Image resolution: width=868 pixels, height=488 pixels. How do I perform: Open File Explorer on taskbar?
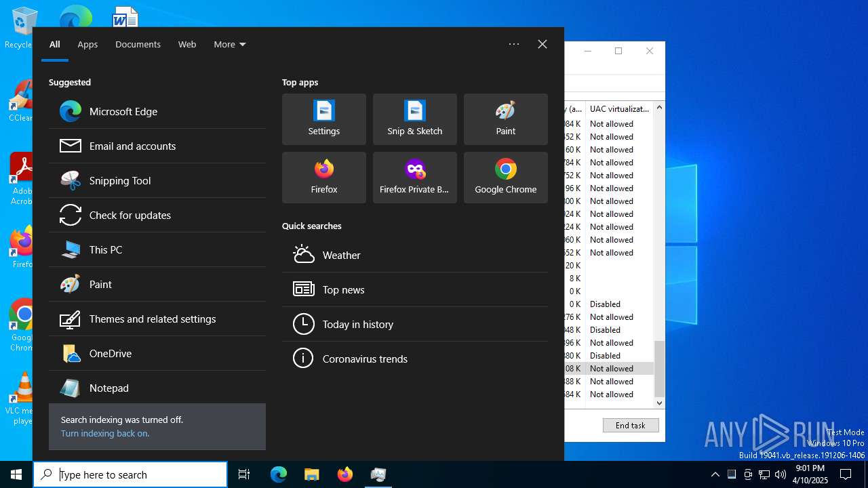tap(311, 474)
